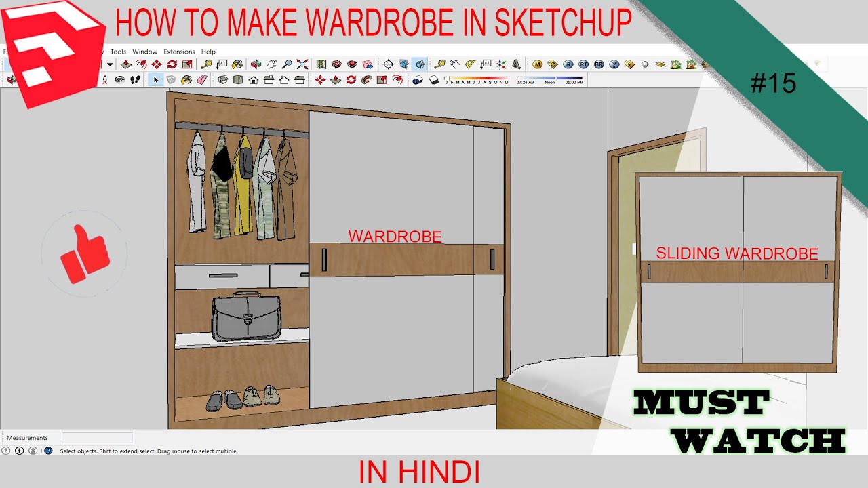Click the Measurements input box
The width and height of the screenshot is (868, 488).
click(97, 438)
